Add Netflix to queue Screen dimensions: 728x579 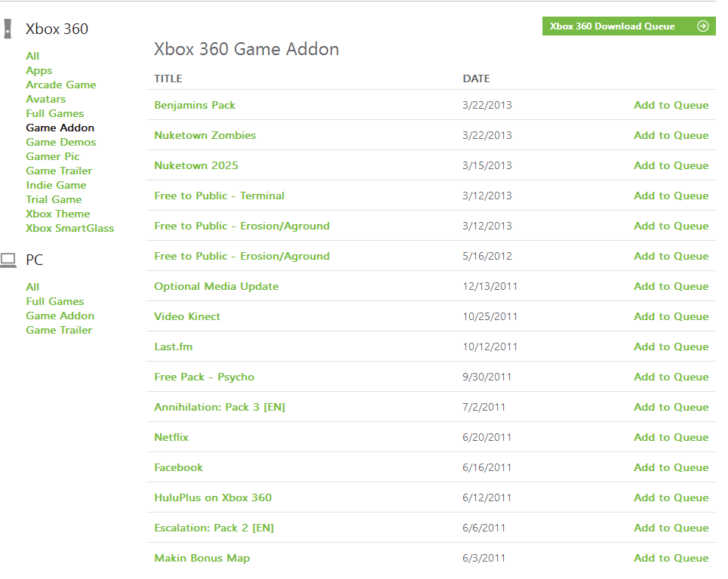tap(671, 438)
